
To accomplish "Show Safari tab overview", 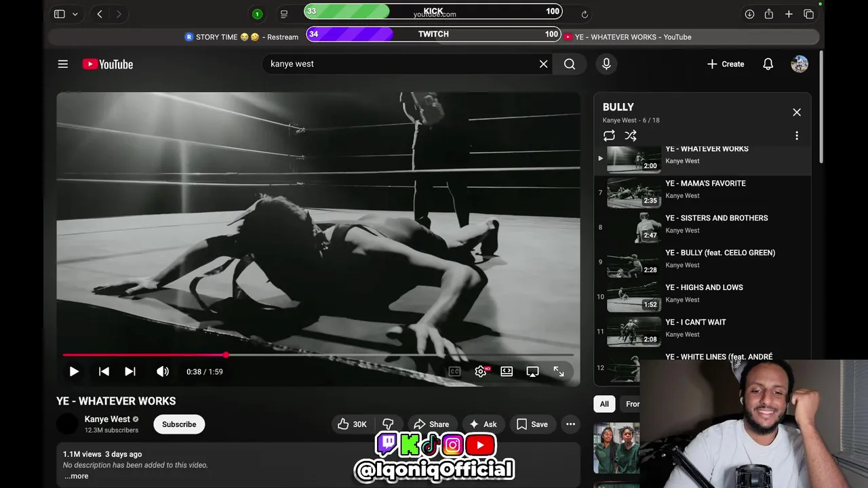I will pos(808,14).
